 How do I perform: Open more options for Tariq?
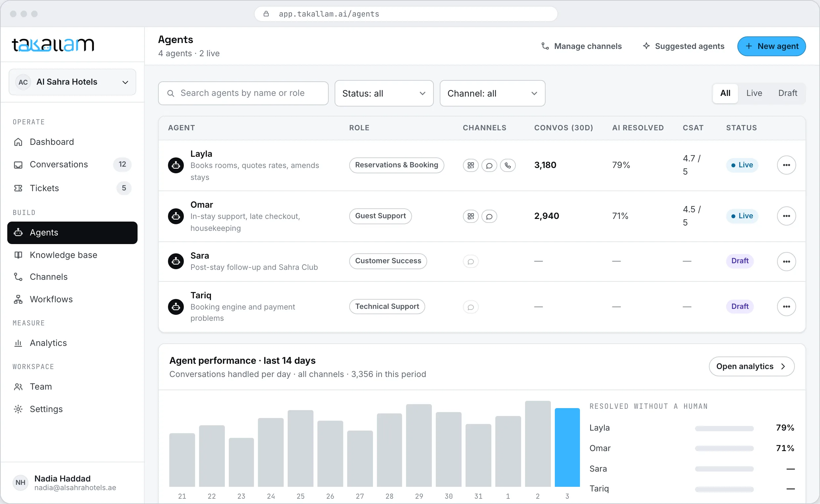point(786,306)
